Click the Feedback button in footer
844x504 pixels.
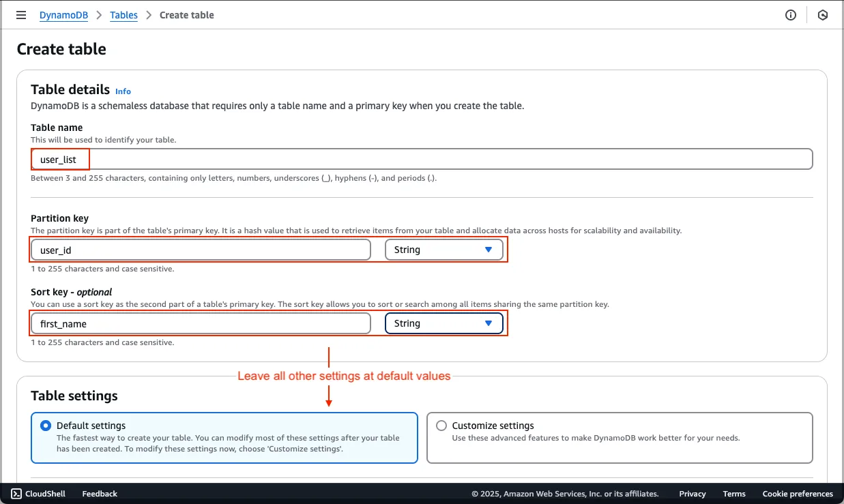(x=100, y=494)
